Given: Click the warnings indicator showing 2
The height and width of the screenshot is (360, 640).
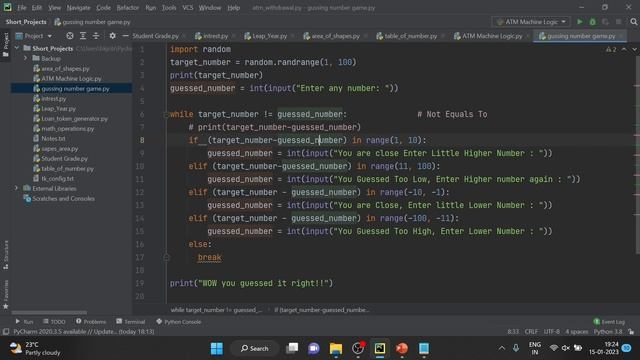Looking at the screenshot, I should (611, 49).
